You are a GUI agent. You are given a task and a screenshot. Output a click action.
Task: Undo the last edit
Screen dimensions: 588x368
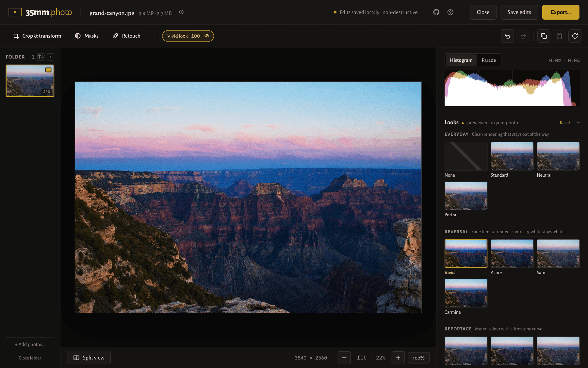(507, 36)
